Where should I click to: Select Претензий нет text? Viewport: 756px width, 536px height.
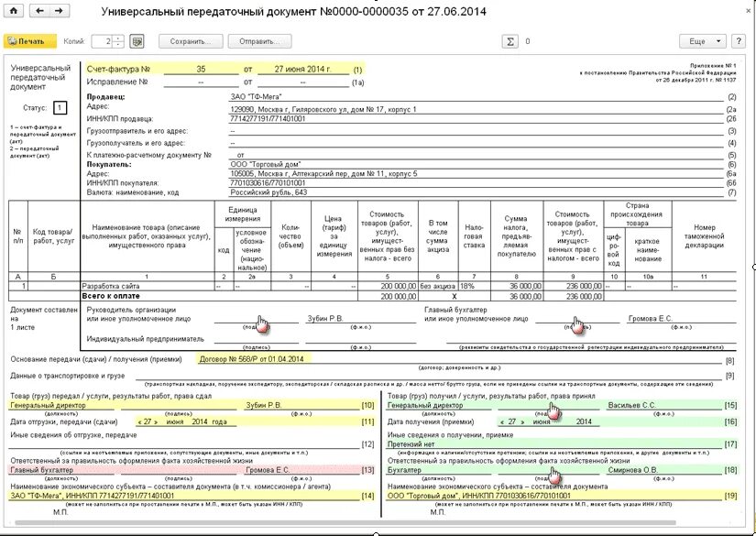coord(411,444)
